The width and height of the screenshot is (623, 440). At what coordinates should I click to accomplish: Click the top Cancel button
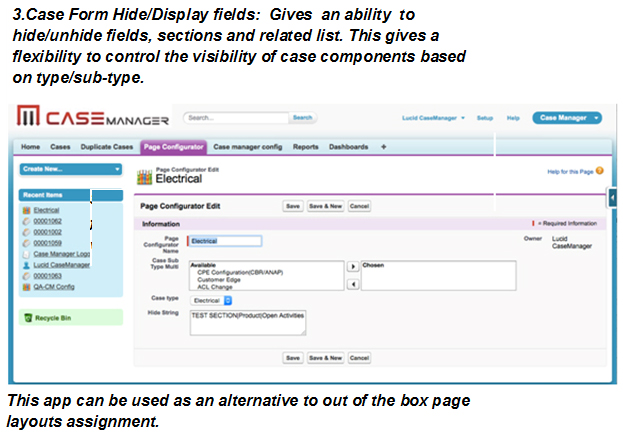point(359,206)
